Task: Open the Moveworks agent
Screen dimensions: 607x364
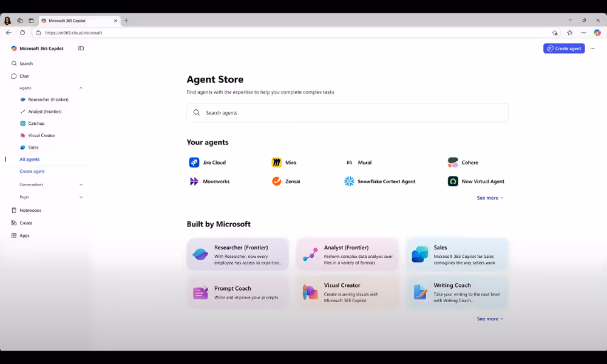Action: (209, 181)
